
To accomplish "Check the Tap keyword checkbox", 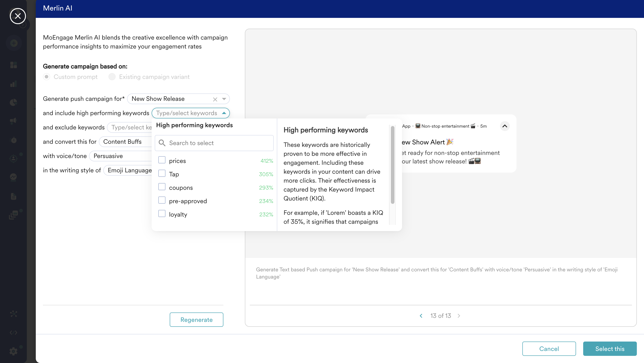I will click(x=162, y=173).
